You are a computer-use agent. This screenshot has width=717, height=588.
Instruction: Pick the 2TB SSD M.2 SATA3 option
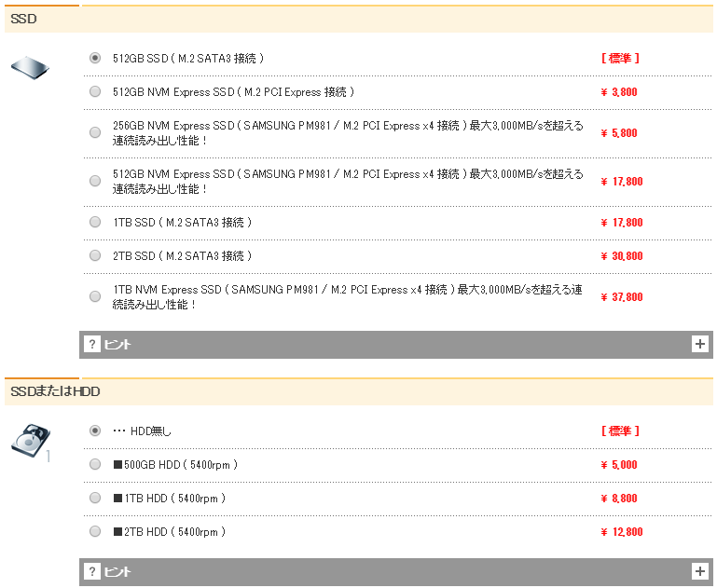pos(95,255)
